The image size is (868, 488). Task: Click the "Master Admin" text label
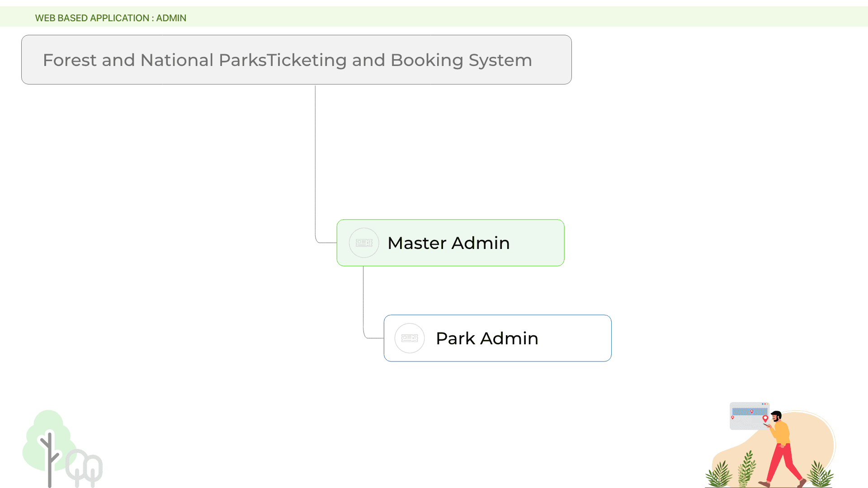click(x=448, y=243)
